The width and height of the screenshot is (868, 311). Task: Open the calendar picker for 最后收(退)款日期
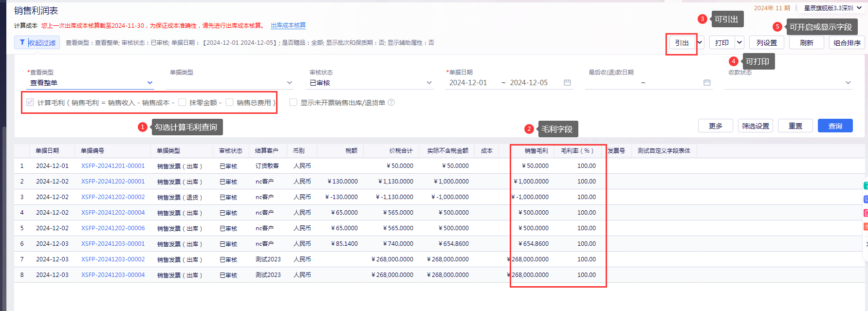(707, 83)
